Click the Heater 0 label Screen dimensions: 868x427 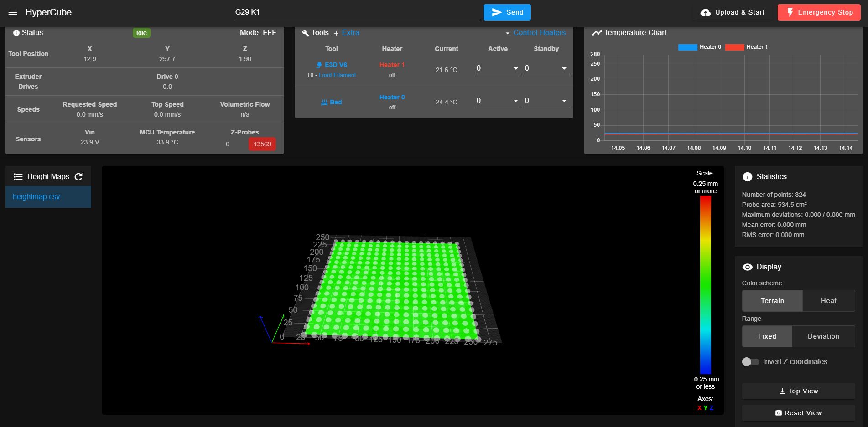392,98
